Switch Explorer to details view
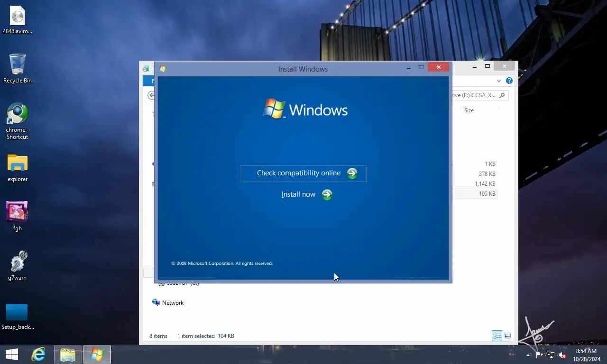Viewport: 607px width, 364px height. click(x=497, y=336)
